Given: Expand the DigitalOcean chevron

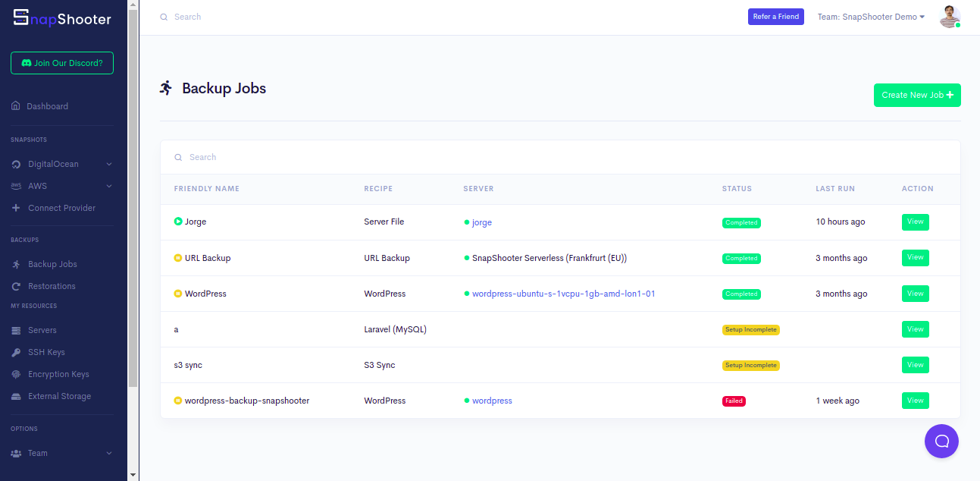Looking at the screenshot, I should 109,164.
